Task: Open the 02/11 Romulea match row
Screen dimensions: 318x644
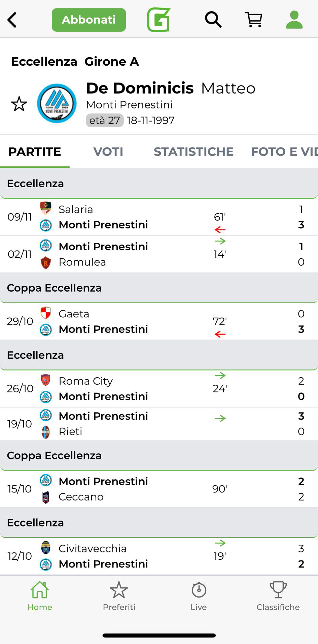Action: (159, 254)
